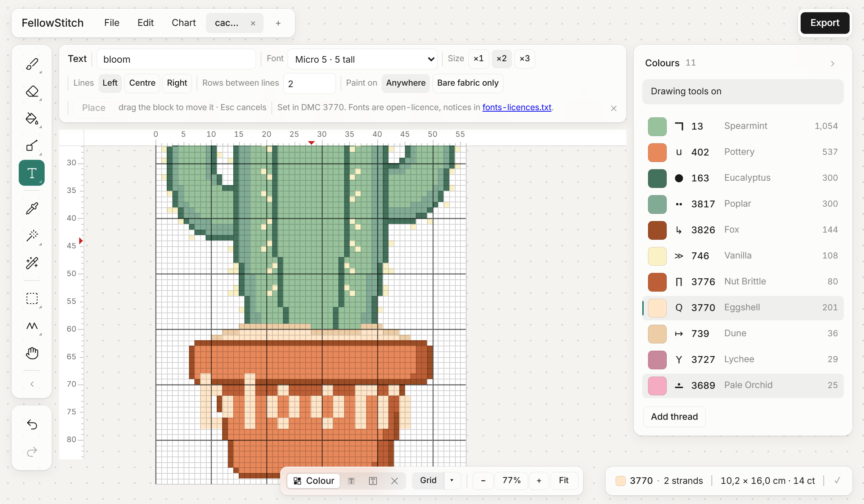This screenshot has width=864, height=504.
Task: Select the Eraser tool
Action: coord(32,91)
